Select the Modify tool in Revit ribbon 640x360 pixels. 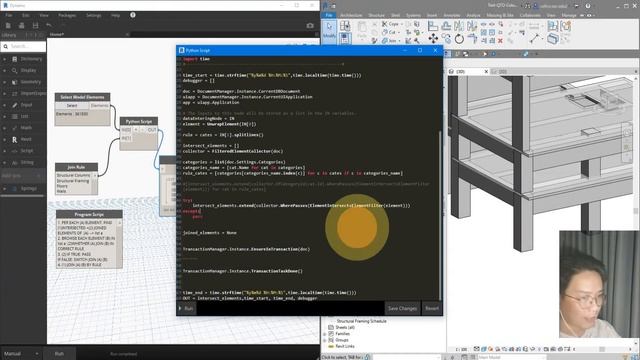329,31
